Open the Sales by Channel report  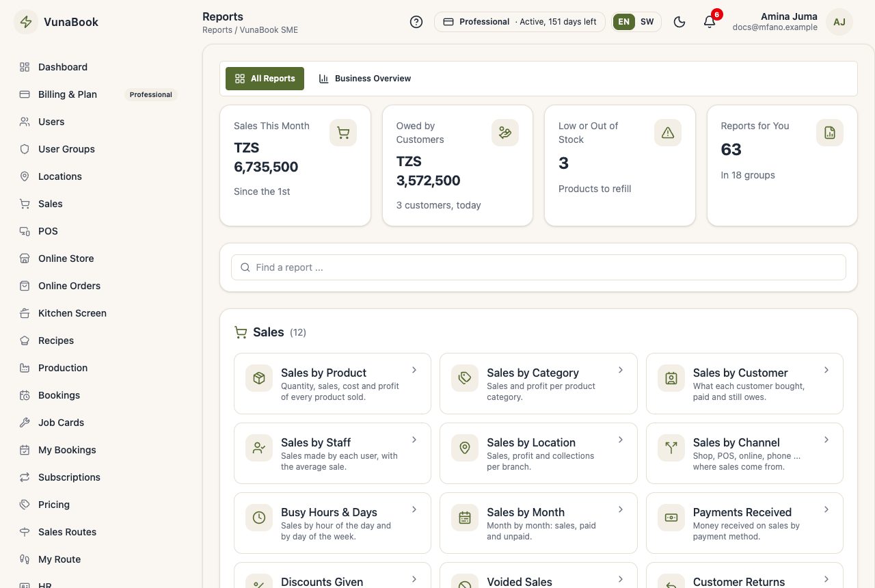click(744, 453)
